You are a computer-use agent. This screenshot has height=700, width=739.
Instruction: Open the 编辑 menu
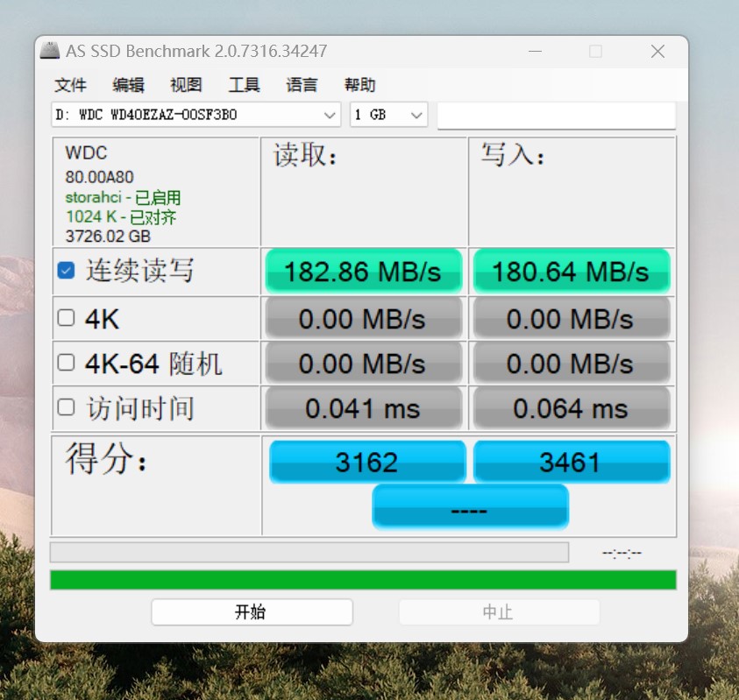128,85
